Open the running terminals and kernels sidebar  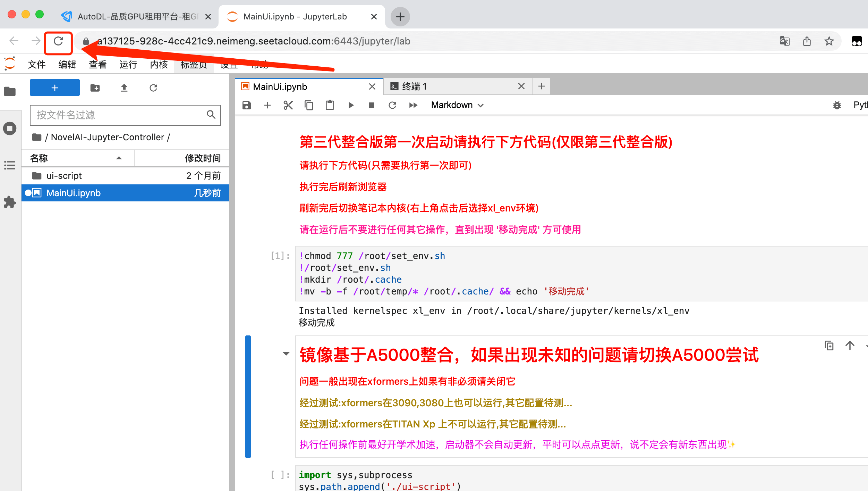pos(10,128)
